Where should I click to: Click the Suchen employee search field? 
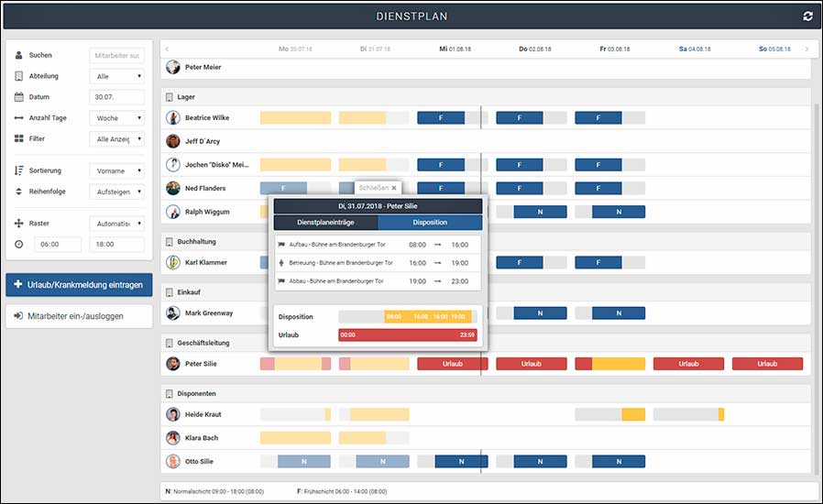click(116, 55)
